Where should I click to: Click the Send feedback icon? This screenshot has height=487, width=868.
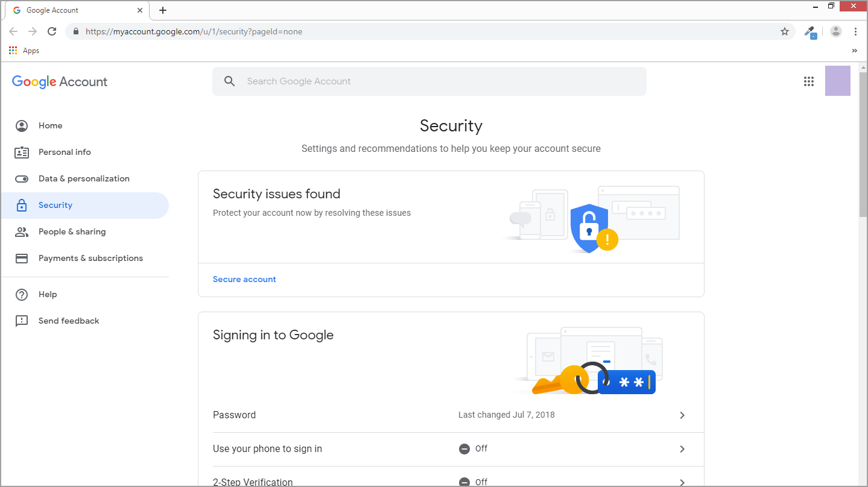pos(21,321)
